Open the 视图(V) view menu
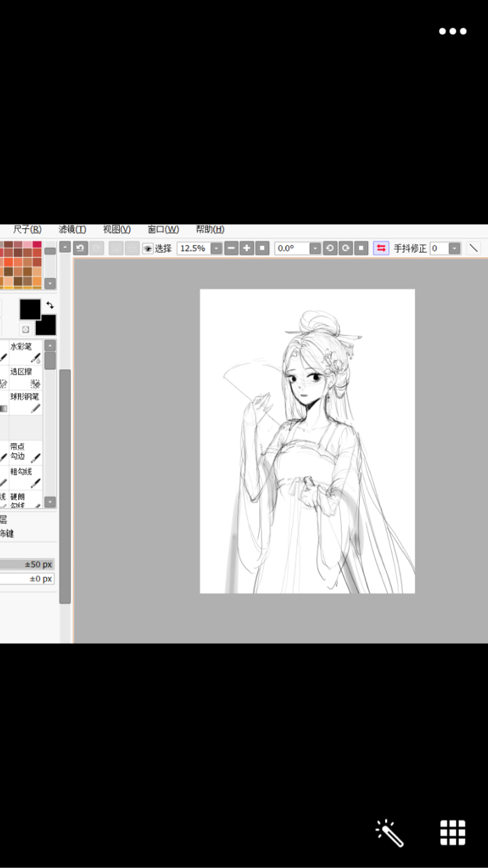 click(x=117, y=229)
